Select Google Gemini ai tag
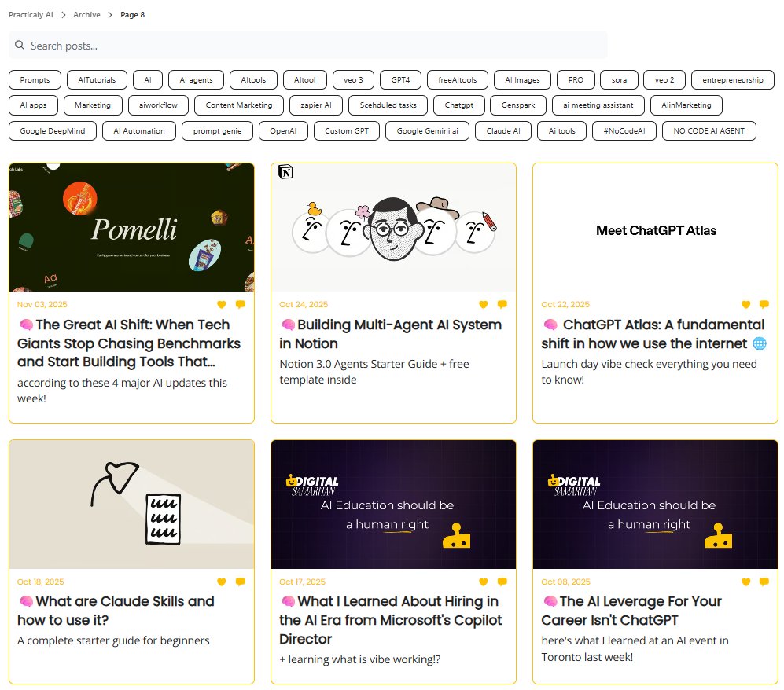 point(428,131)
